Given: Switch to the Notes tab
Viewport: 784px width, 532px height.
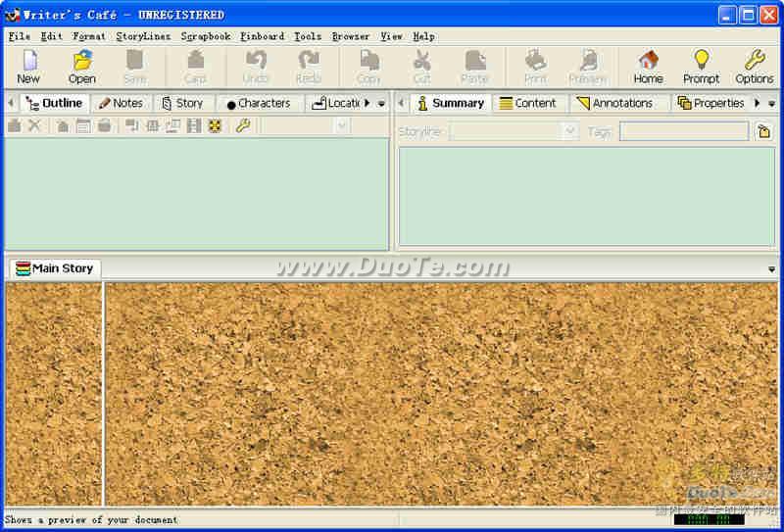Looking at the screenshot, I should [121, 104].
